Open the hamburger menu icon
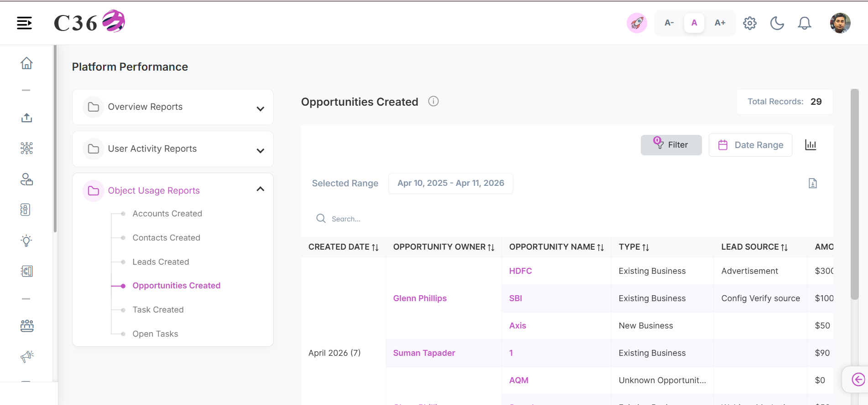This screenshot has width=868, height=405. click(25, 23)
